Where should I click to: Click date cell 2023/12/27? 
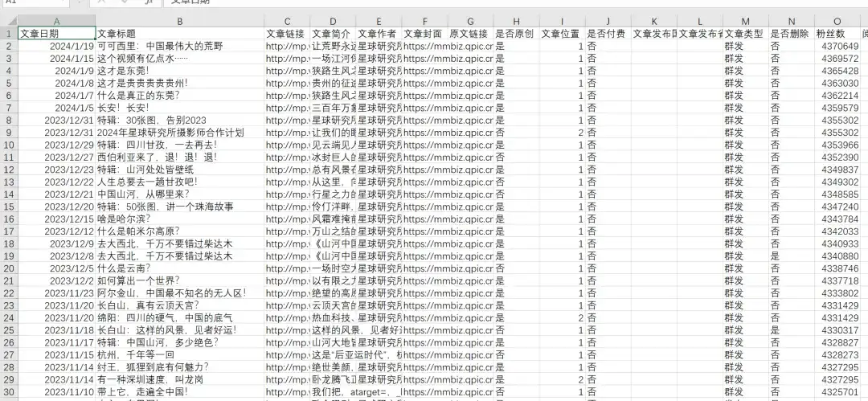tap(57, 158)
